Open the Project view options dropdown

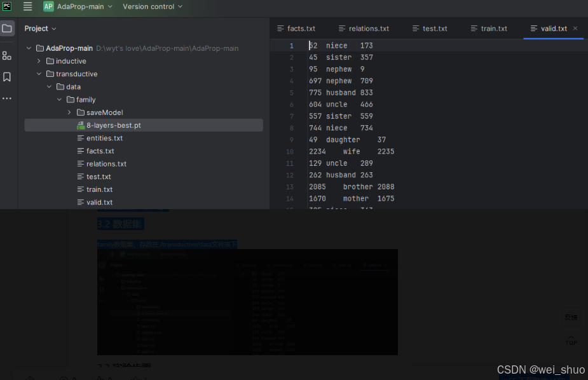click(40, 29)
